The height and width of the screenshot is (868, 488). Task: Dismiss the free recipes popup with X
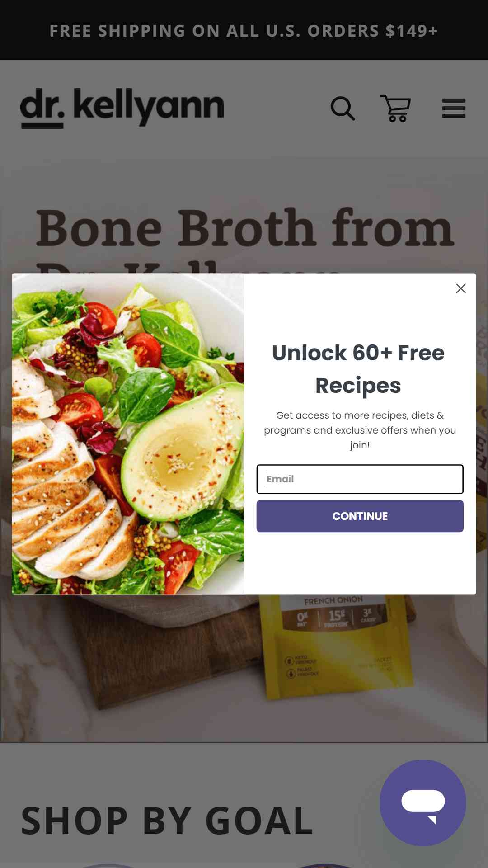(x=461, y=288)
